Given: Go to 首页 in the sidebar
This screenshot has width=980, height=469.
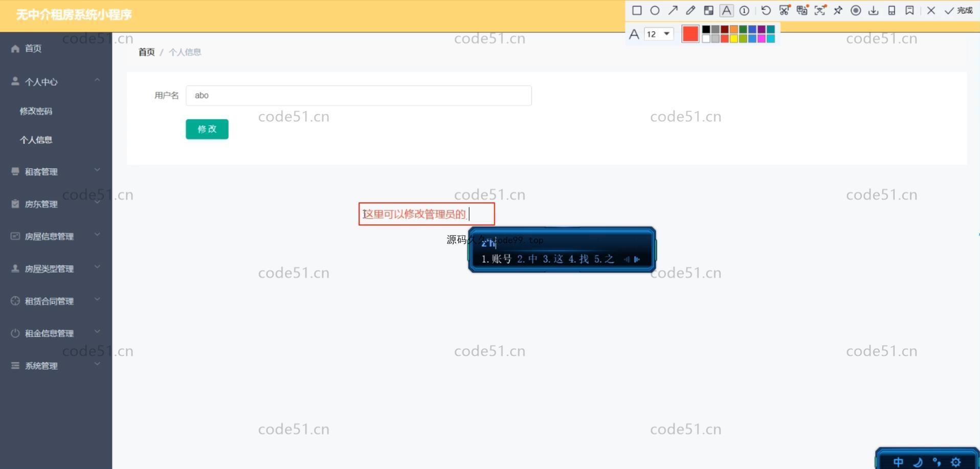Looking at the screenshot, I should [x=33, y=49].
